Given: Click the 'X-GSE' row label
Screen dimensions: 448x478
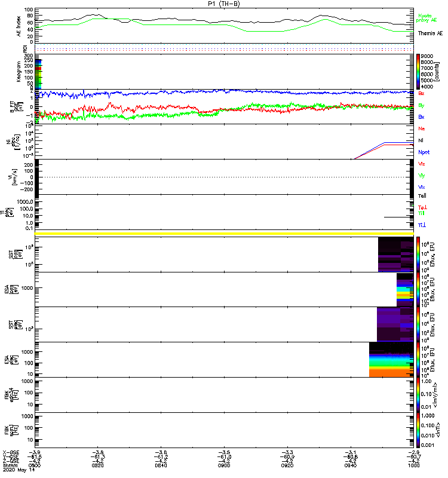Looking at the screenshot, I should tap(11, 452).
